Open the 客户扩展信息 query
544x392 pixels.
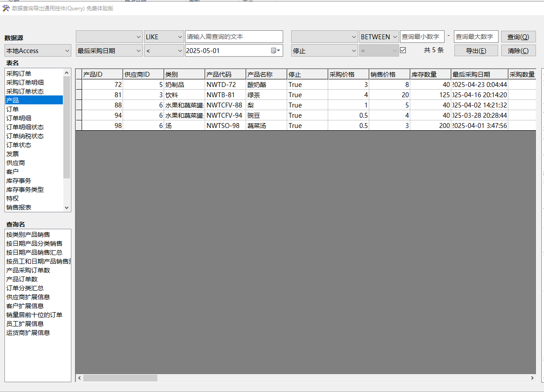pyautogui.click(x=38, y=306)
